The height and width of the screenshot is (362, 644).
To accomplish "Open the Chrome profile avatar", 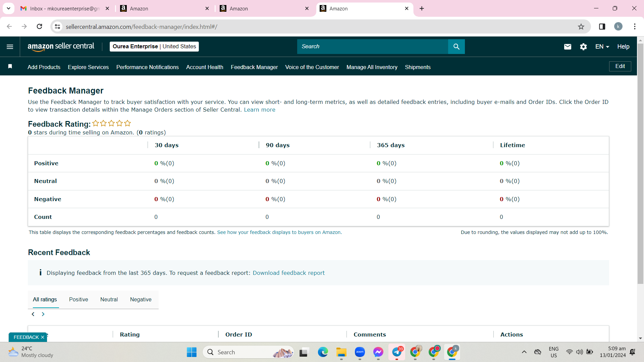I will point(618,26).
